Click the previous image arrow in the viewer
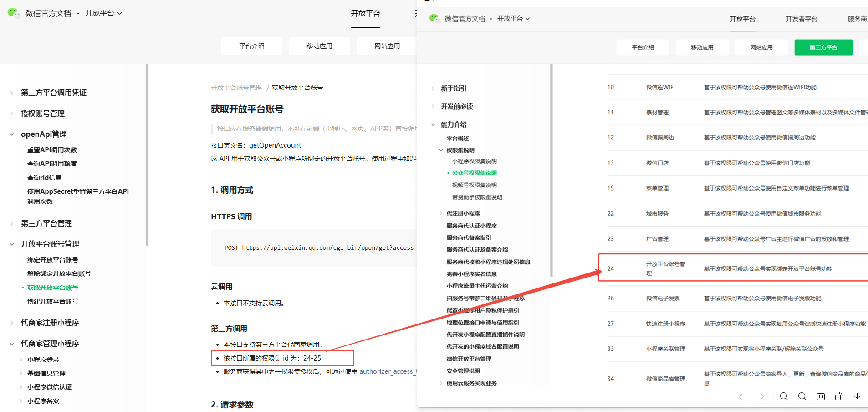This screenshot has height=412, width=868. click(742, 397)
